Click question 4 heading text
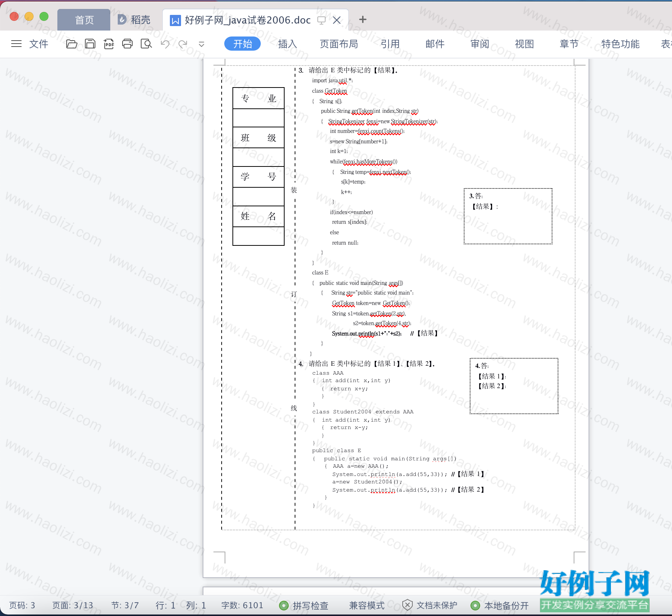Viewport: 672px width, 616px height. tap(367, 363)
